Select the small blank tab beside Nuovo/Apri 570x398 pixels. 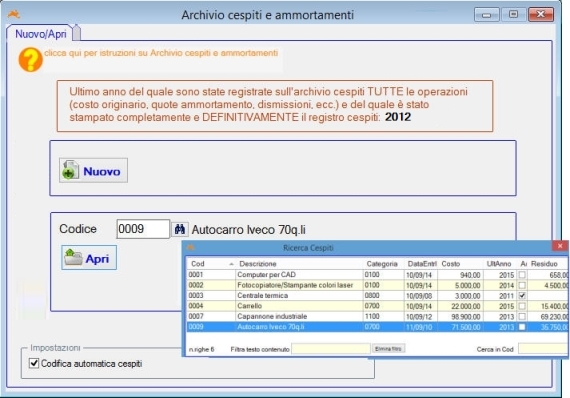point(77,33)
